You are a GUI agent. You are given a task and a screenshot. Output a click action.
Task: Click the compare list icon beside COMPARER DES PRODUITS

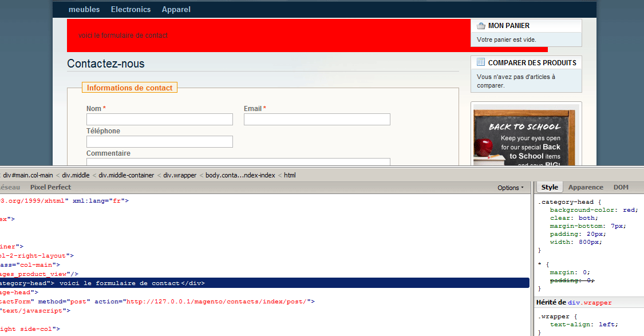480,62
